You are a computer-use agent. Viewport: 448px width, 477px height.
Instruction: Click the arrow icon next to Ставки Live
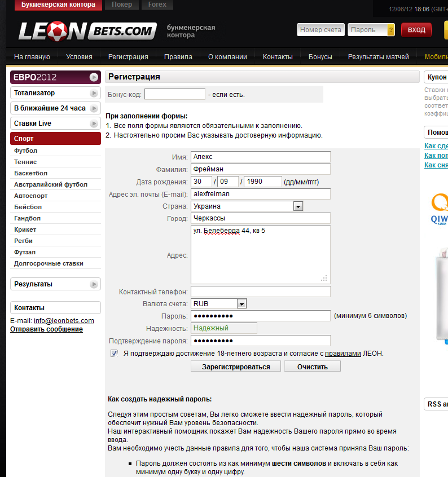click(94, 123)
